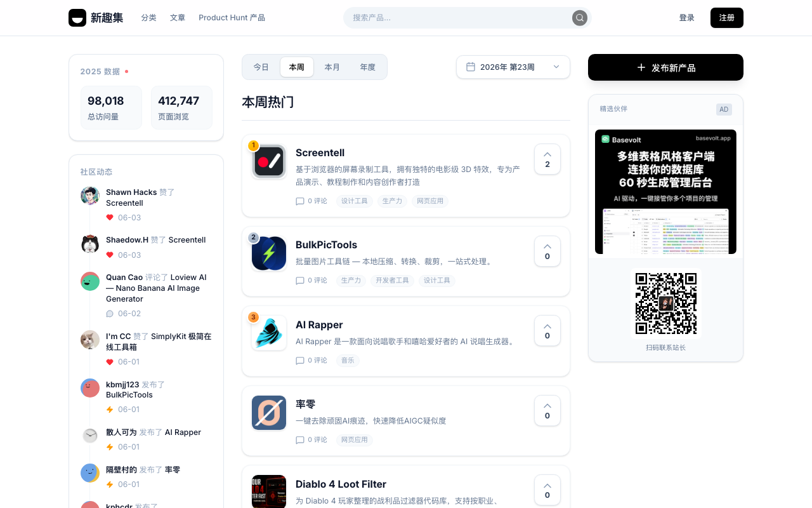
Task: Select the 生产力 tag under Screentell
Action: 392,201
